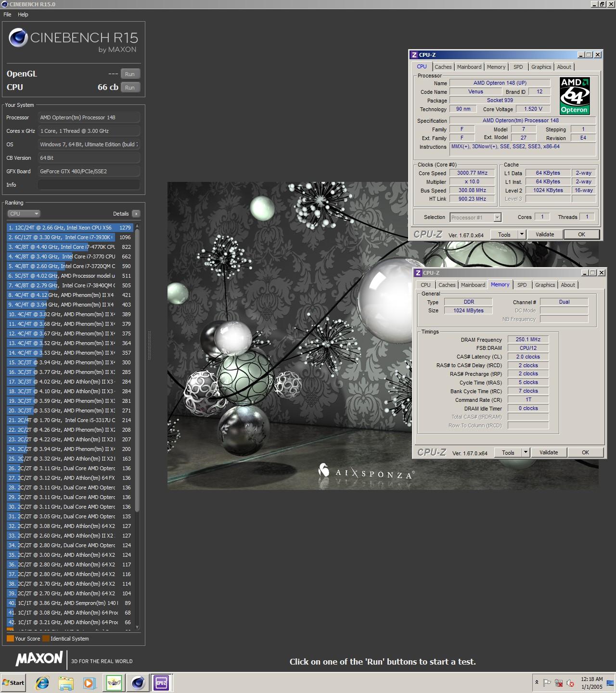616x693 pixels.
Task: Show hidden system tray icons
Action: [x=537, y=682]
